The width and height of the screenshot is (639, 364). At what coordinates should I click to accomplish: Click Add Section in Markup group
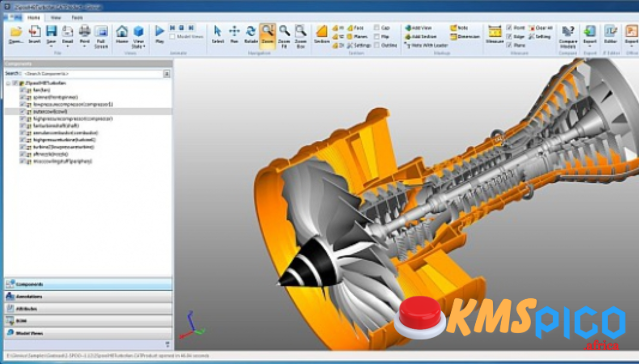[421, 36]
